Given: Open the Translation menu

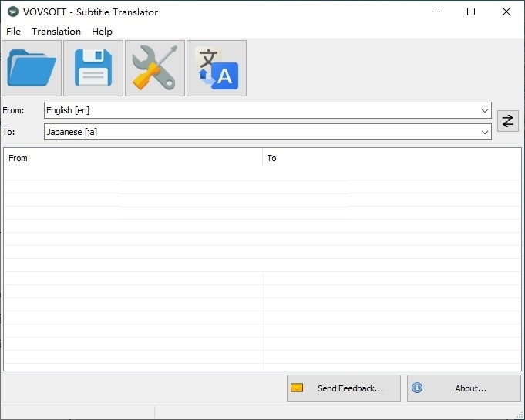Looking at the screenshot, I should pos(56,32).
